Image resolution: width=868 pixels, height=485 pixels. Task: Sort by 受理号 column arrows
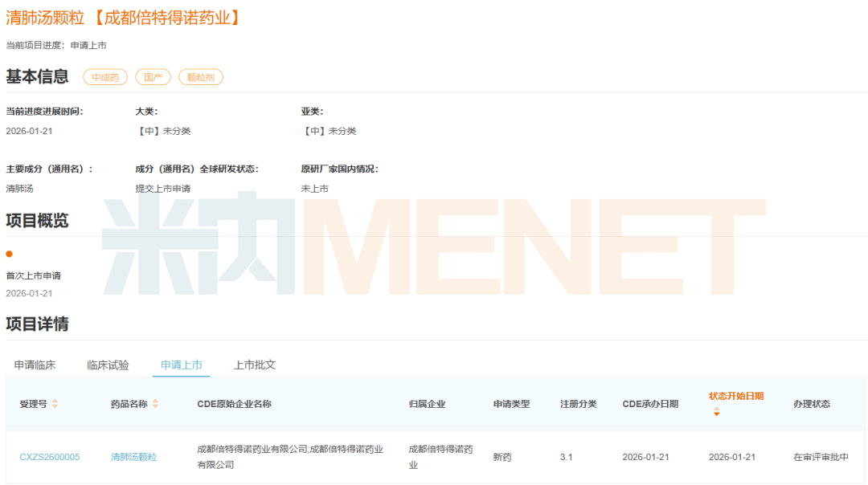pos(55,404)
